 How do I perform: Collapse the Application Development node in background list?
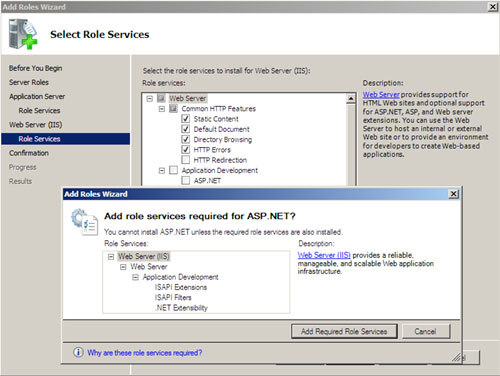tap(162, 170)
